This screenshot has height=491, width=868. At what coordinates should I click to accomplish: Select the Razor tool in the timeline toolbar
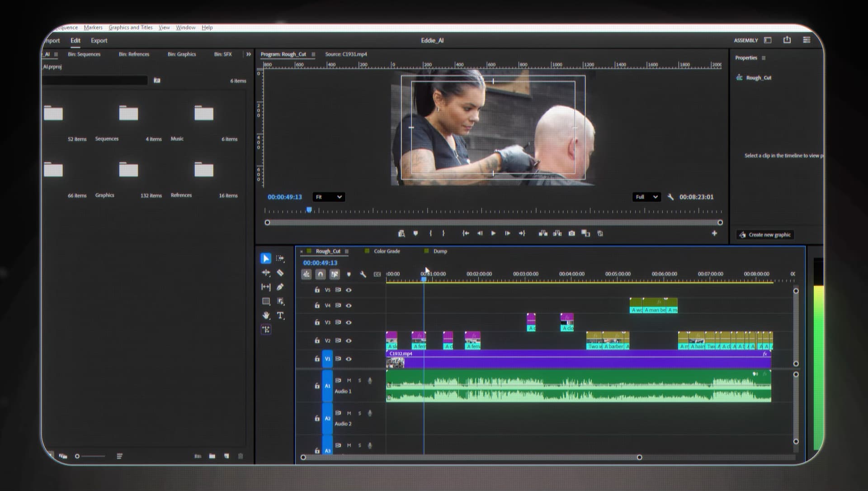point(280,273)
